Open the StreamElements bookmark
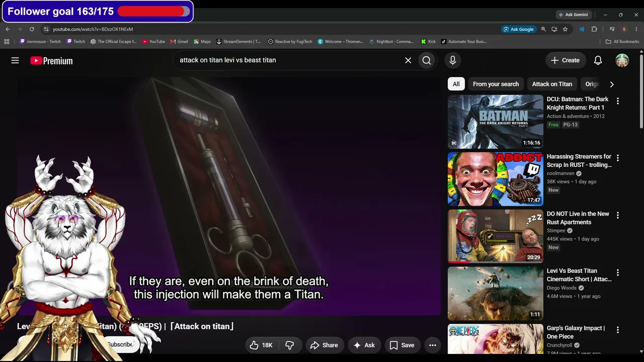 click(x=238, y=42)
